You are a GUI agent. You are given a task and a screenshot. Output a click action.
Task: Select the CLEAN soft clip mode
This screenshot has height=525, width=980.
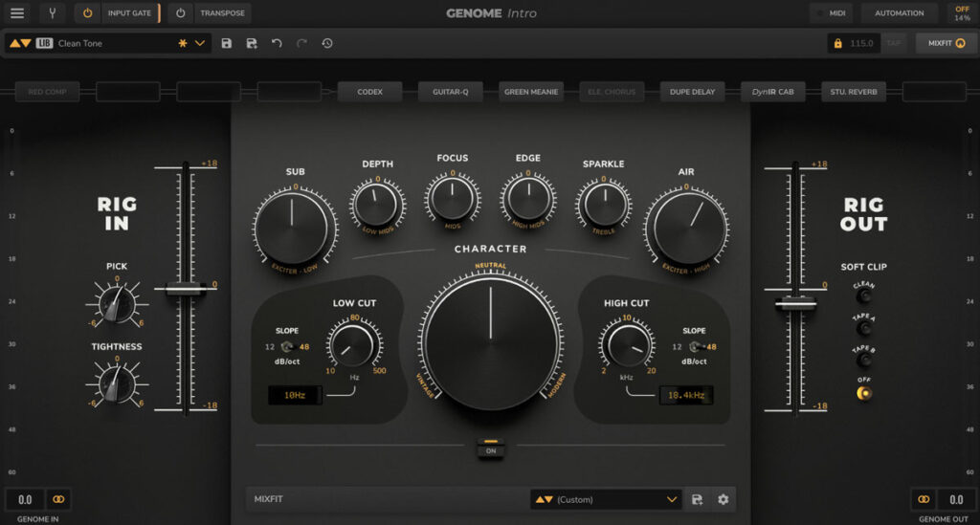coord(864,296)
